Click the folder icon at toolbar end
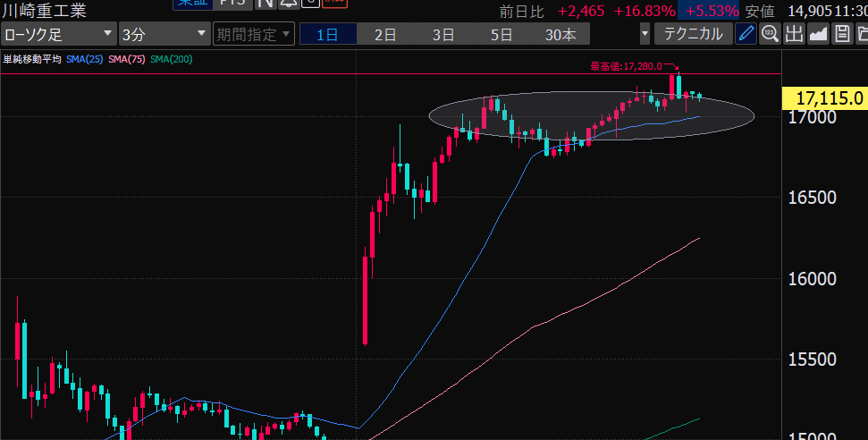Screen dimensions: 868x440 pos(862,35)
